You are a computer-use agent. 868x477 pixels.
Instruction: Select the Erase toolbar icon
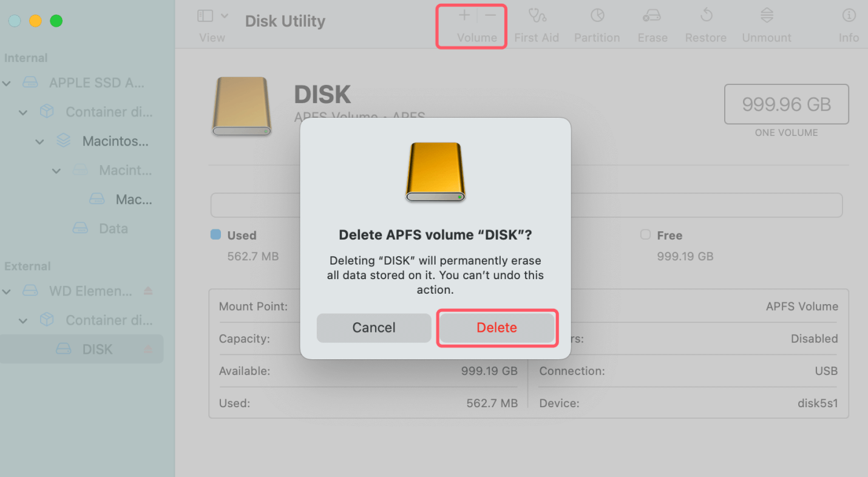click(652, 24)
